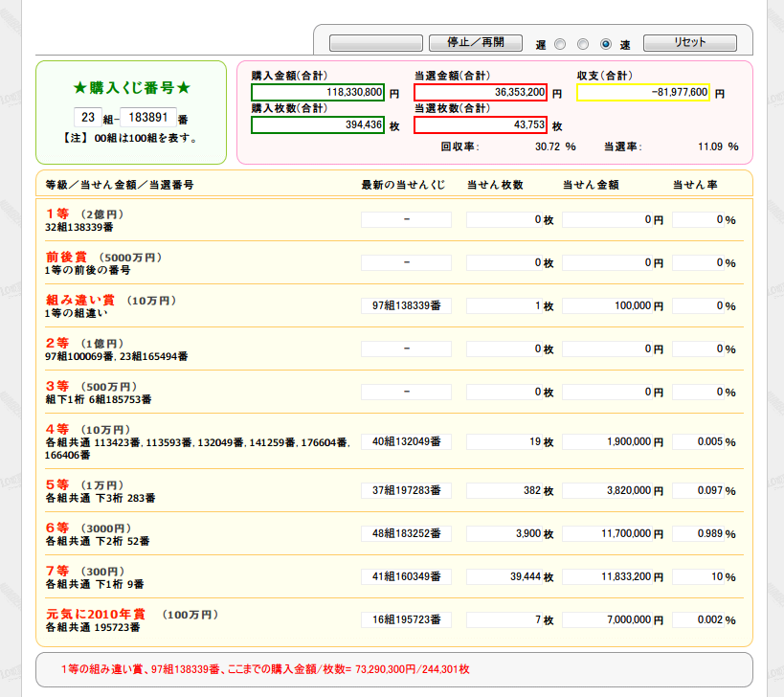Click the 2等 (1億円) label

point(84,343)
